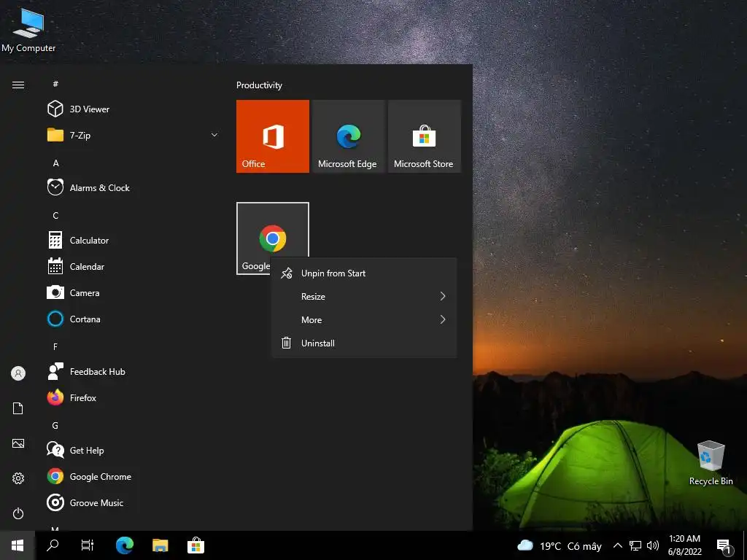747x560 pixels.
Task: Select the Recycle Bin desktop icon
Action: [711, 463]
